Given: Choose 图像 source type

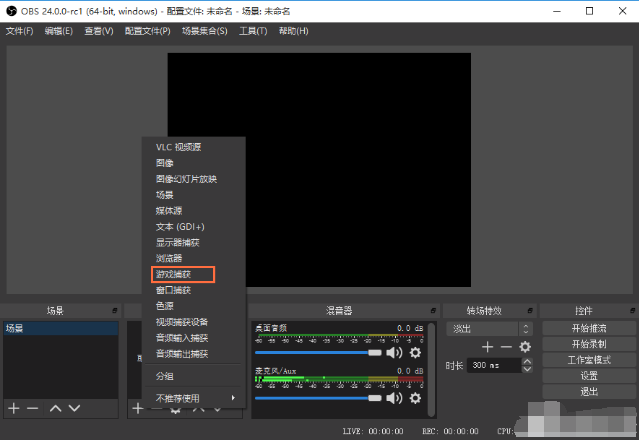Looking at the screenshot, I should (165, 163).
